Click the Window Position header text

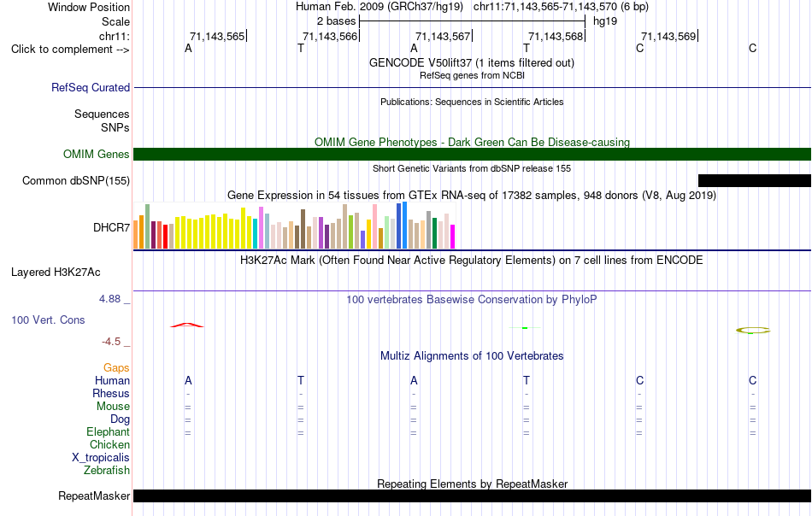click(x=89, y=7)
